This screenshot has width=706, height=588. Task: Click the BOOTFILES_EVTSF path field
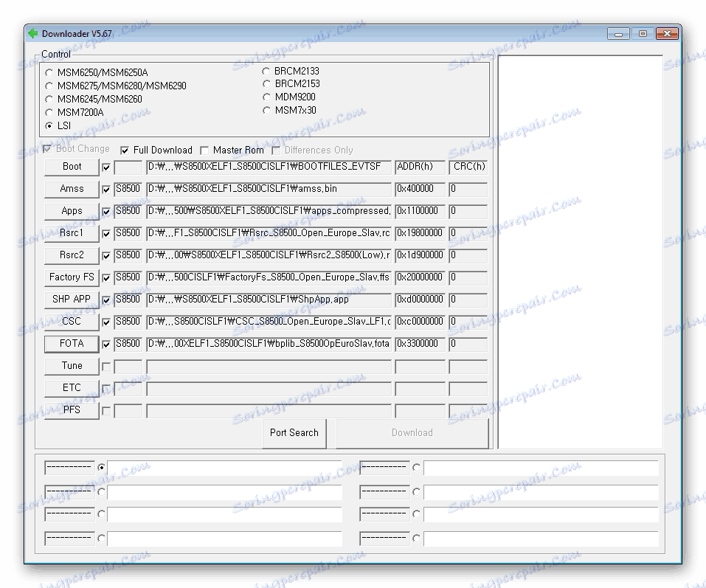pyautogui.click(x=269, y=167)
